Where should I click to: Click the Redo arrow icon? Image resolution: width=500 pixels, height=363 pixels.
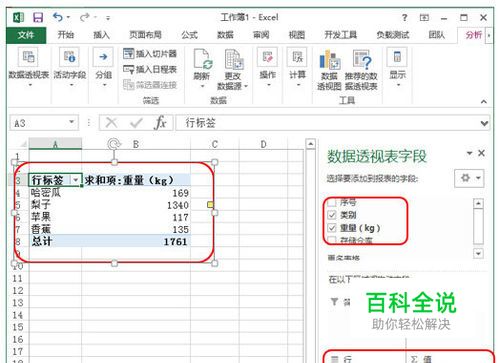tap(85, 17)
